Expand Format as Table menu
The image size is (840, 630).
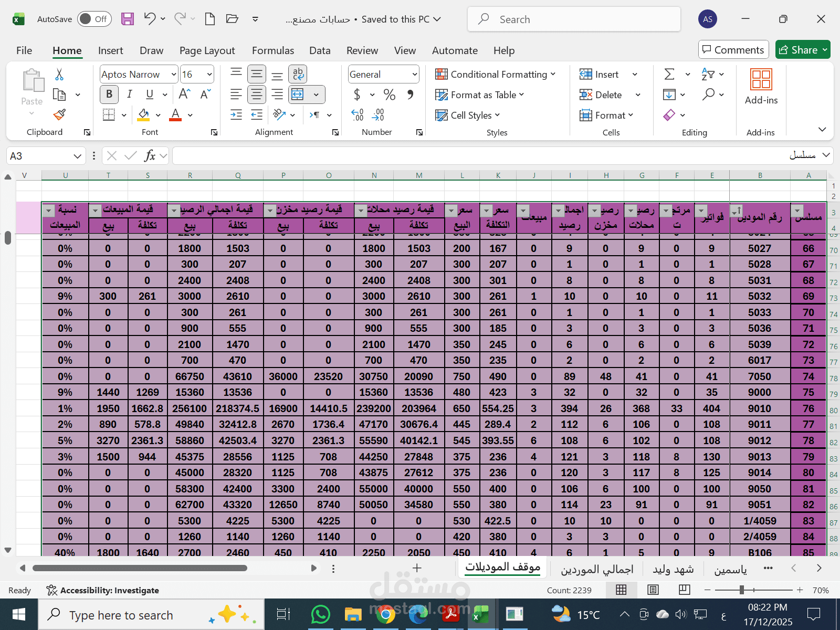479,94
